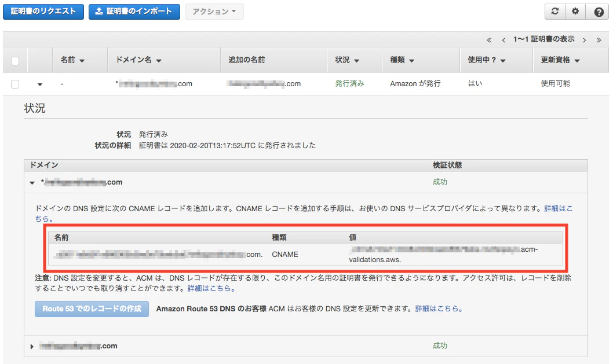This screenshot has height=364, width=613.
Task: Sort by 状況 column header
Action: coord(346,60)
